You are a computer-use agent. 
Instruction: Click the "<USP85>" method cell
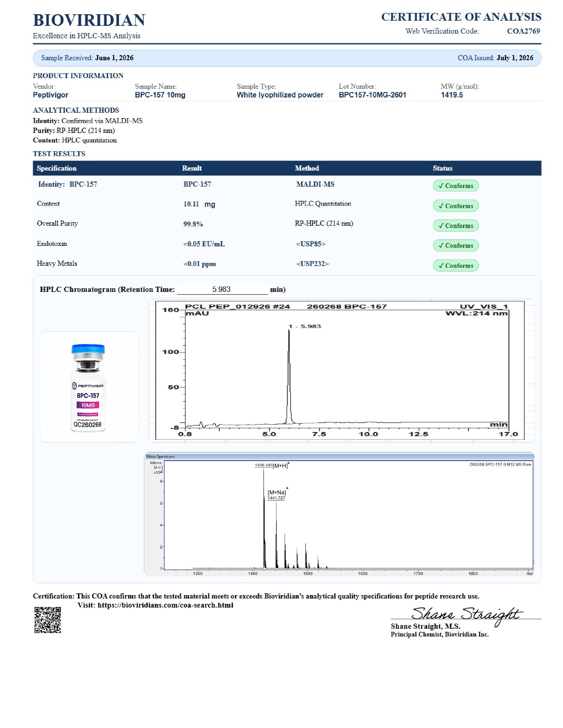pyautogui.click(x=311, y=244)
